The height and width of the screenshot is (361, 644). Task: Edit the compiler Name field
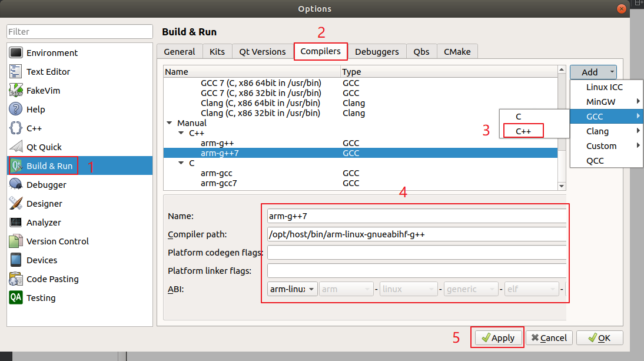[x=416, y=216]
